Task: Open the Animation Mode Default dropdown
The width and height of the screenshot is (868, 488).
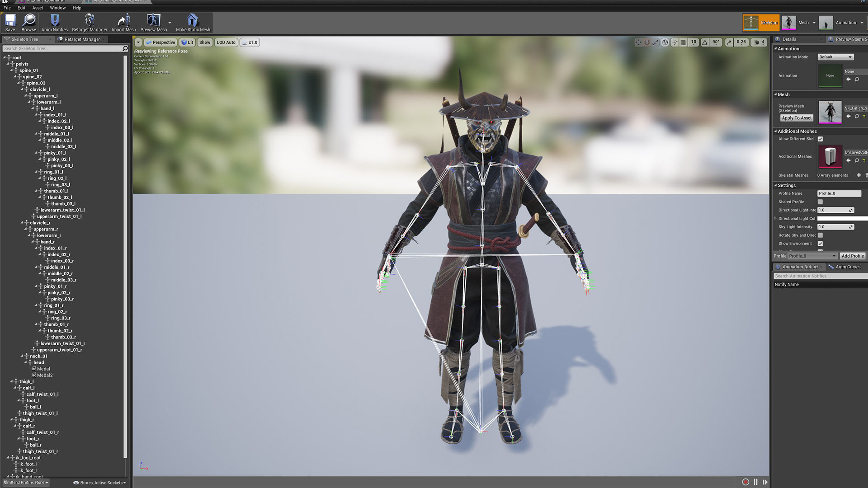Action: (835, 57)
